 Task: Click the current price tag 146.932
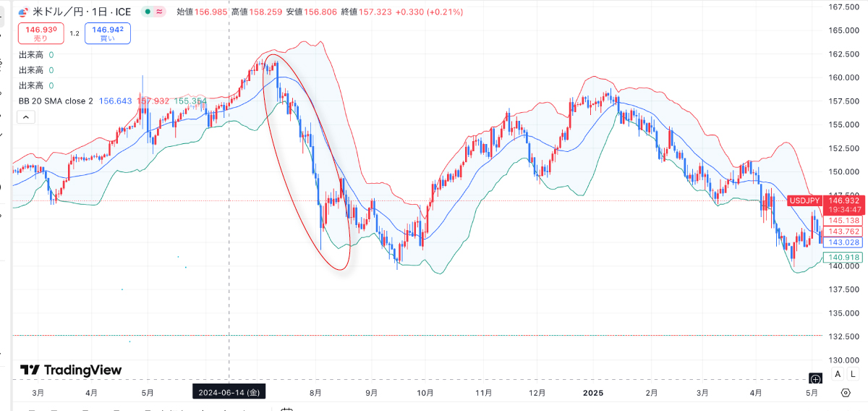tap(843, 200)
